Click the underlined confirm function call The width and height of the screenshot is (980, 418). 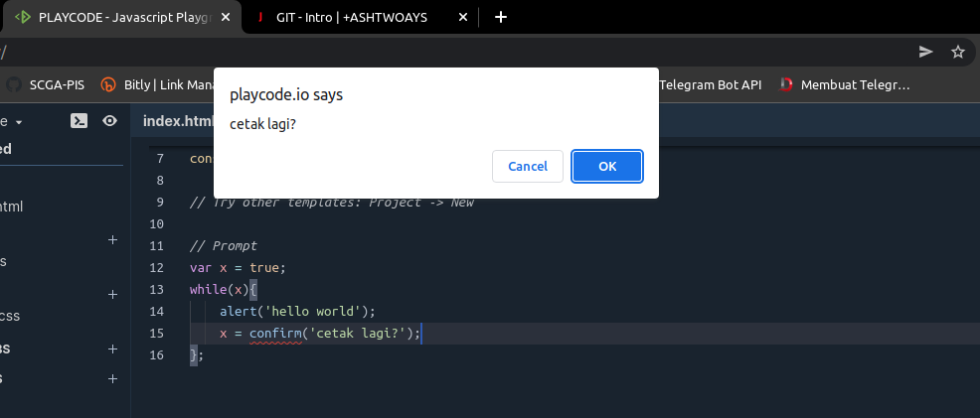tap(275, 334)
